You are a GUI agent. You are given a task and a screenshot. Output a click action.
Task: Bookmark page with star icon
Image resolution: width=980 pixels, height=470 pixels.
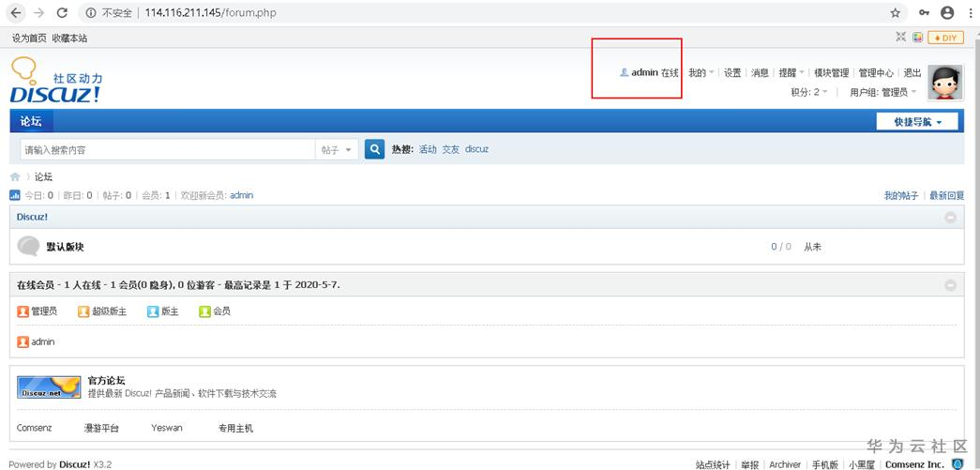point(895,12)
